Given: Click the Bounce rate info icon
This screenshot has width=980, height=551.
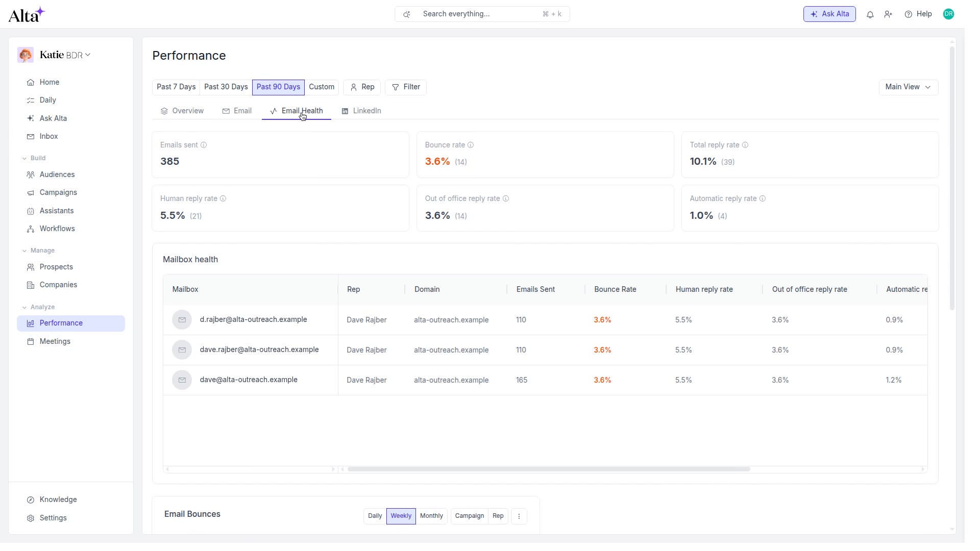Looking at the screenshot, I should pyautogui.click(x=471, y=145).
